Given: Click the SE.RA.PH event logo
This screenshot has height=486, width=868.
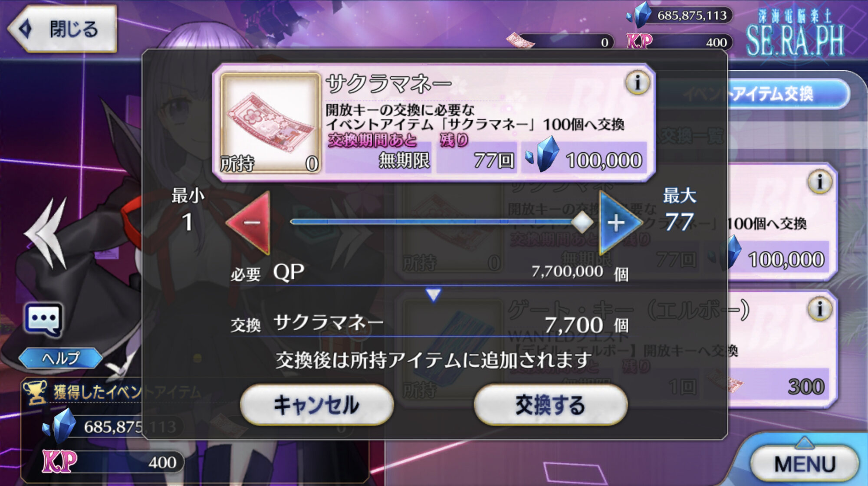Looking at the screenshot, I should 795,33.
